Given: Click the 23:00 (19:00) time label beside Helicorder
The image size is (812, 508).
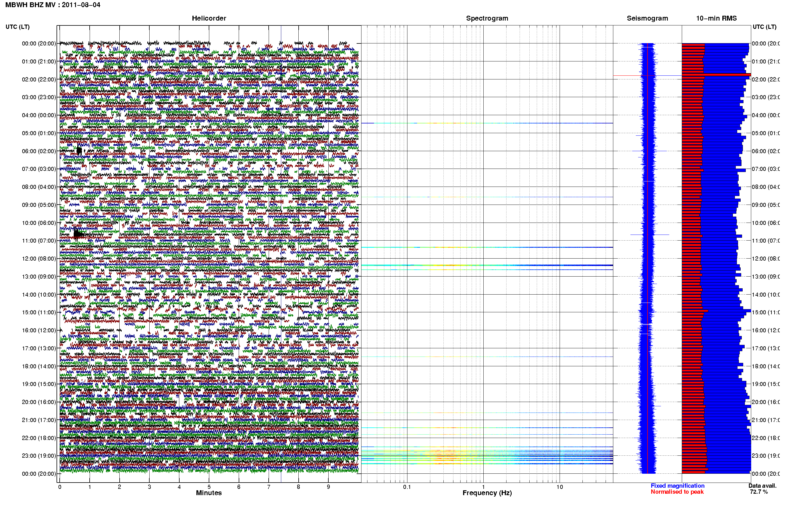Looking at the screenshot, I should [39, 456].
